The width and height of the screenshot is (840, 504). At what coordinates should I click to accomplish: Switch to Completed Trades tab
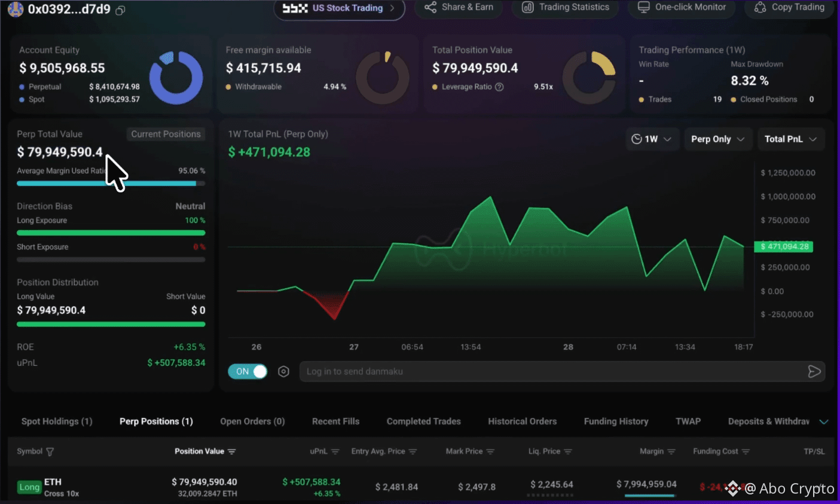[423, 421]
